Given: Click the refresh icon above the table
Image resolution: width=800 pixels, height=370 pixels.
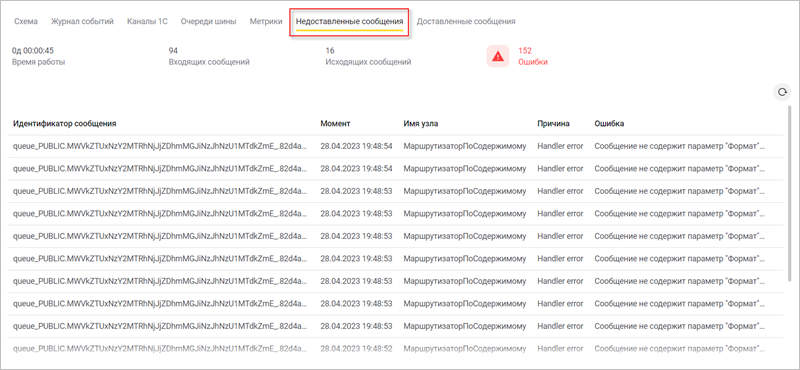Looking at the screenshot, I should (782, 92).
